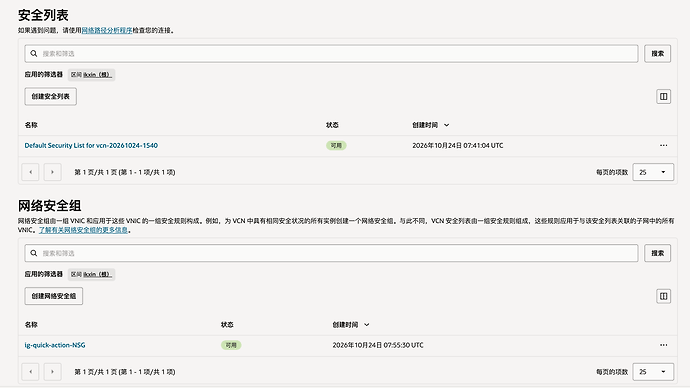
Task: Focus the security list search and filter field
Action: coord(331,54)
